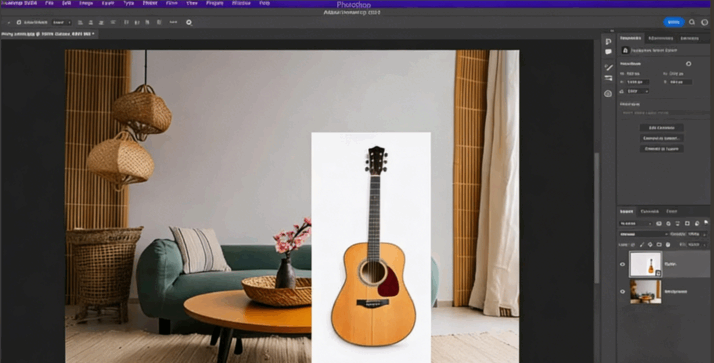Image resolution: width=714 pixels, height=363 pixels.
Task: Open the circular panel icon at dock bottom
Action: pos(608,93)
